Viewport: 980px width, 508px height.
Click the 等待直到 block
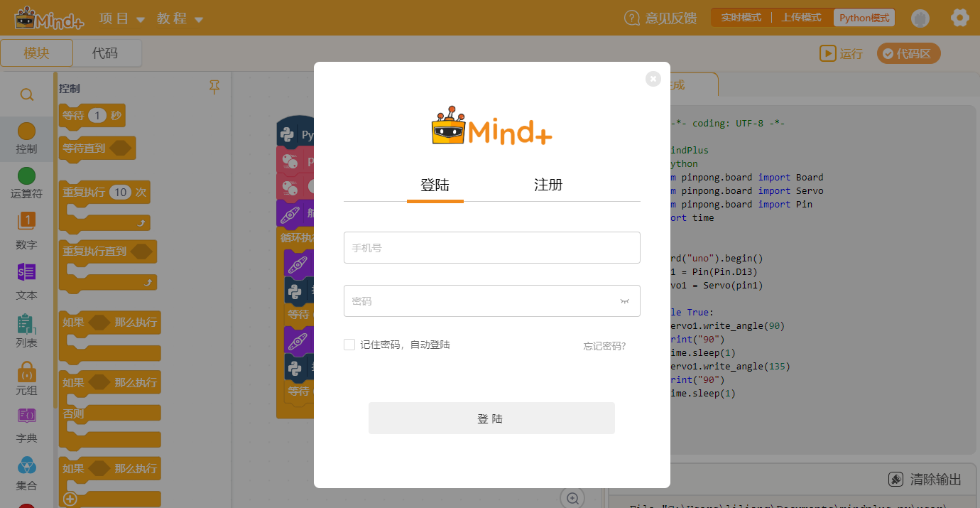(97, 148)
